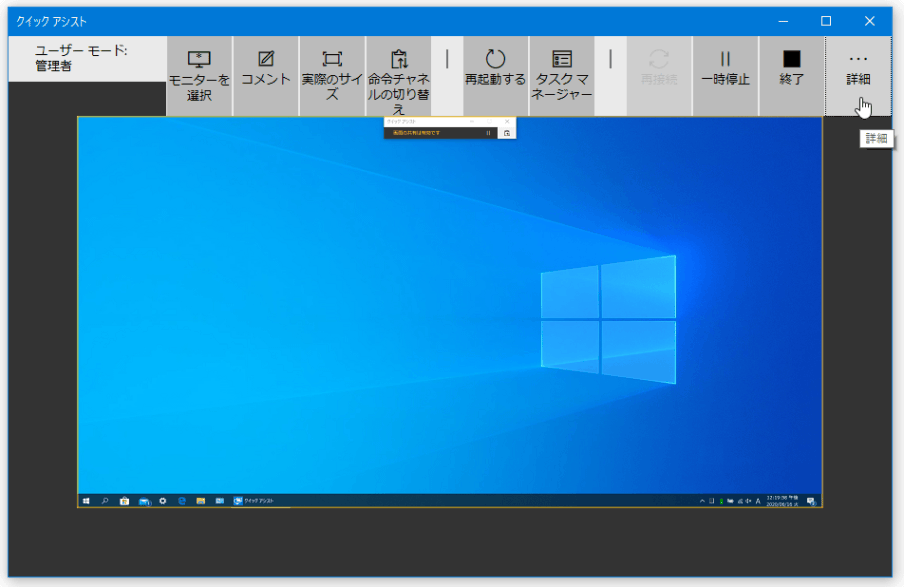Click the volume icon in remote tray

point(748,501)
